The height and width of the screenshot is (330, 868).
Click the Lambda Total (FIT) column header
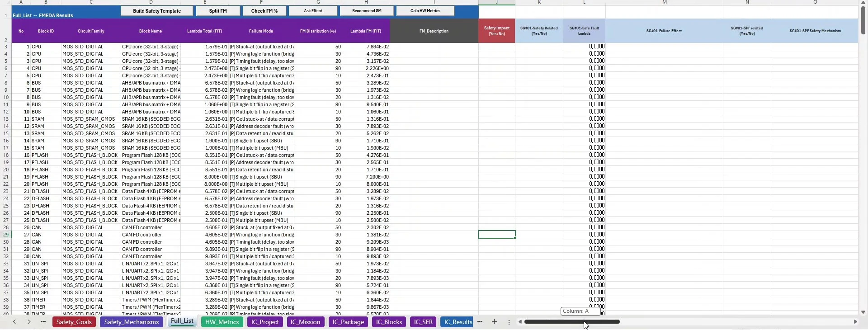coord(204,31)
